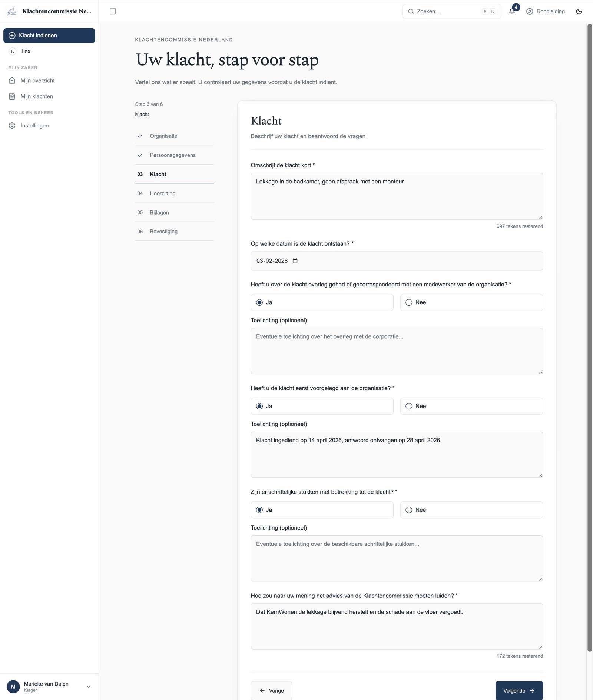The width and height of the screenshot is (593, 700).
Task: Click the advies Klachtencommissie textarea
Action: pos(397,626)
